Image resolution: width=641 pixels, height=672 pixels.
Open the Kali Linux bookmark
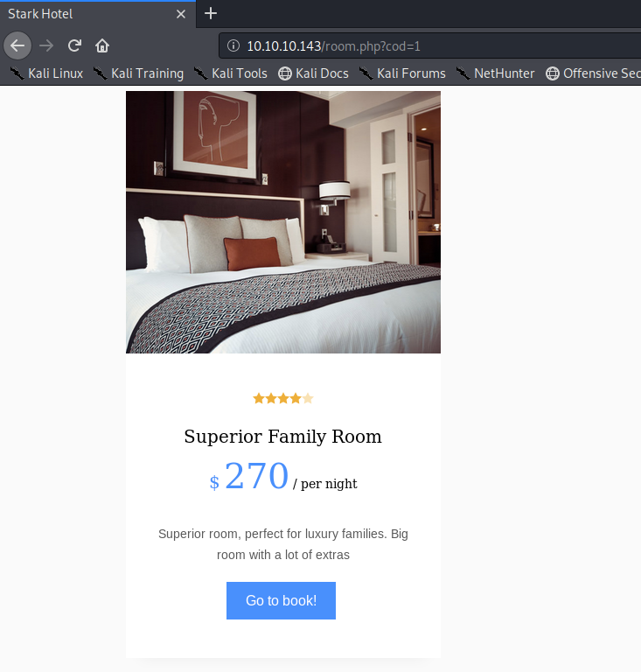point(46,73)
